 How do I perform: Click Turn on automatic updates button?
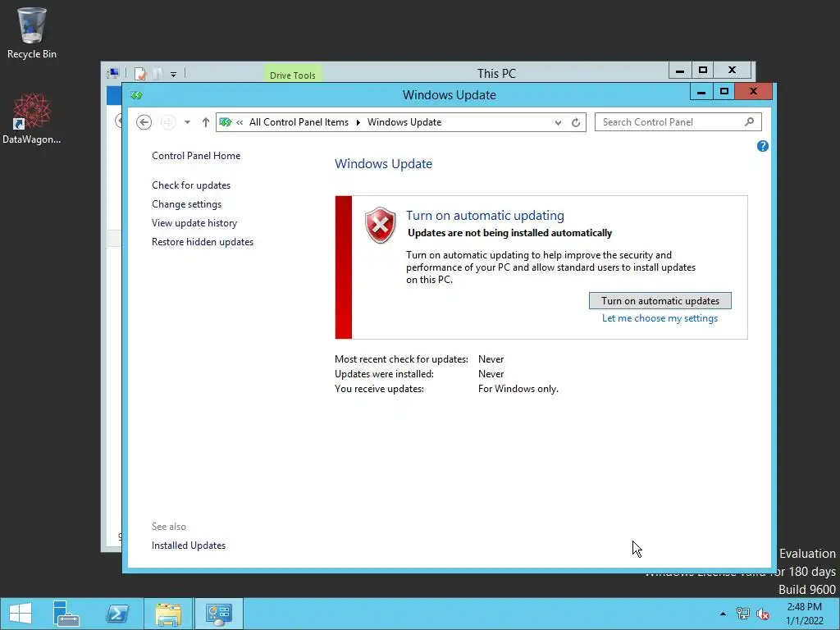660,300
